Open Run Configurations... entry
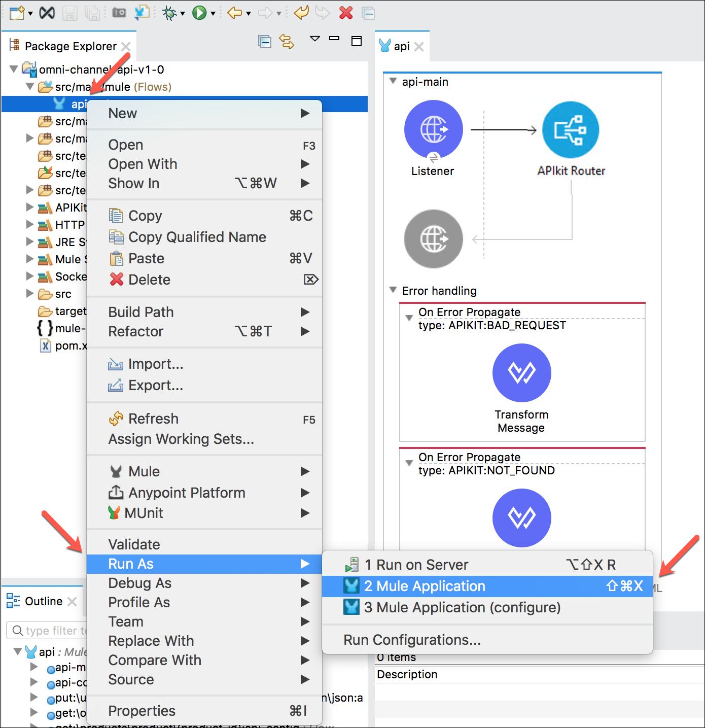 point(487,640)
